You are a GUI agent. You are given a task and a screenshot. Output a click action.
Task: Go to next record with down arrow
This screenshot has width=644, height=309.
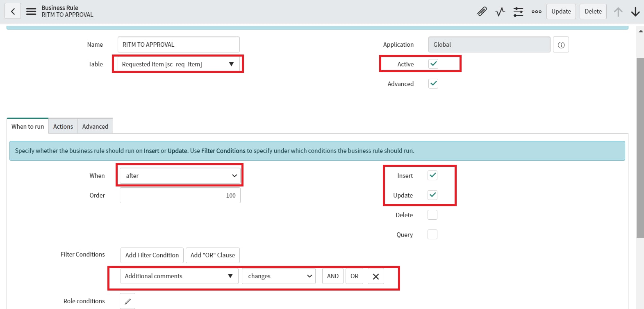click(x=635, y=11)
